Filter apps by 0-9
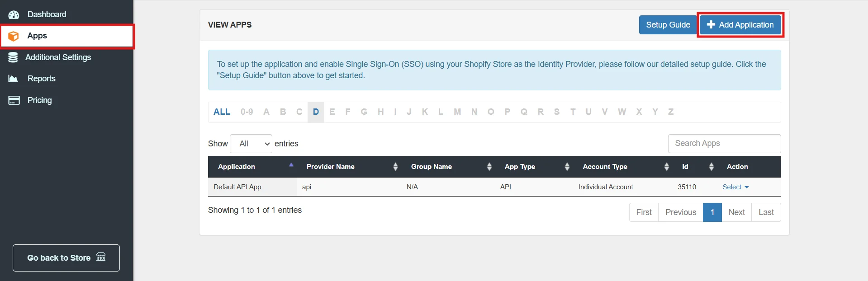Image resolution: width=868 pixels, height=281 pixels. [x=247, y=112]
